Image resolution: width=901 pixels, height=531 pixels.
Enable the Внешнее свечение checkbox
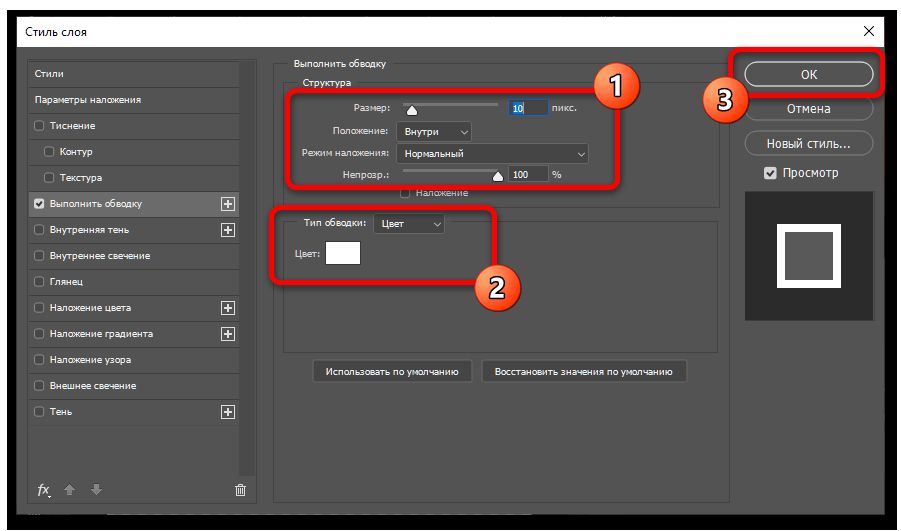(x=40, y=386)
